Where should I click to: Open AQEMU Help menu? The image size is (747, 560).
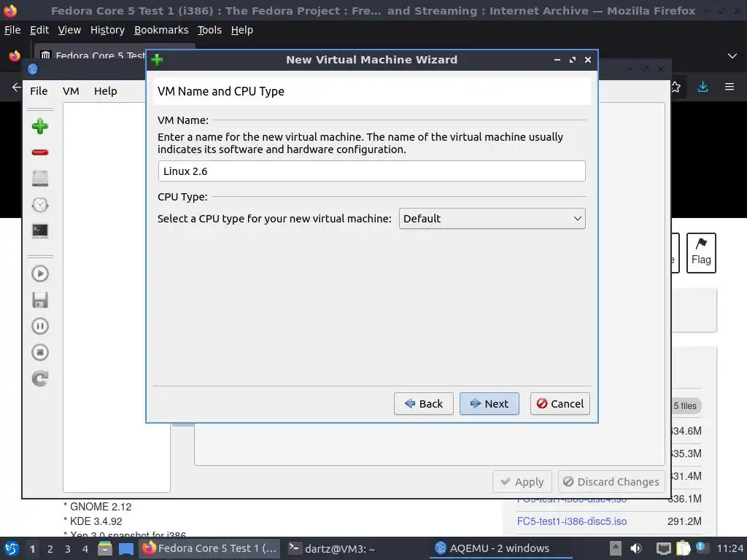pyautogui.click(x=105, y=91)
